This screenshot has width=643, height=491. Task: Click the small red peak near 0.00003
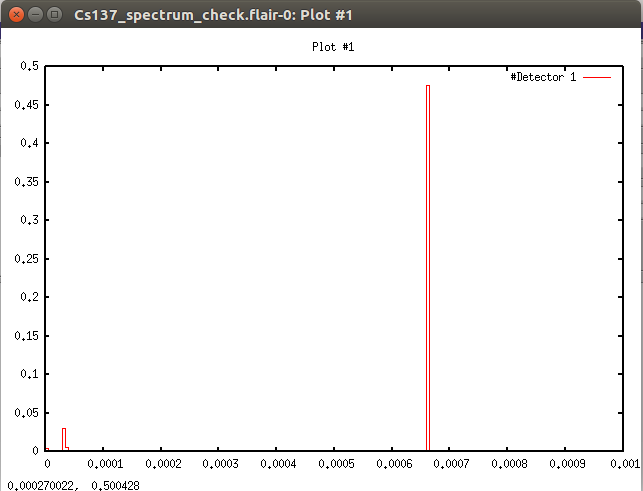64,439
